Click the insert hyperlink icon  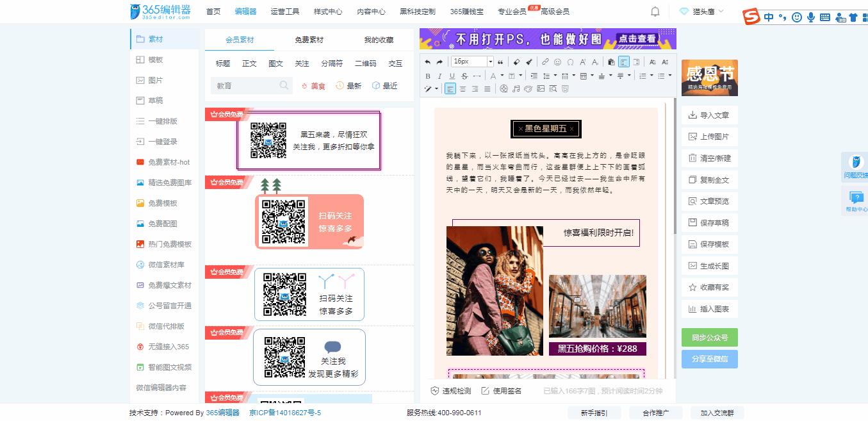pos(545,62)
